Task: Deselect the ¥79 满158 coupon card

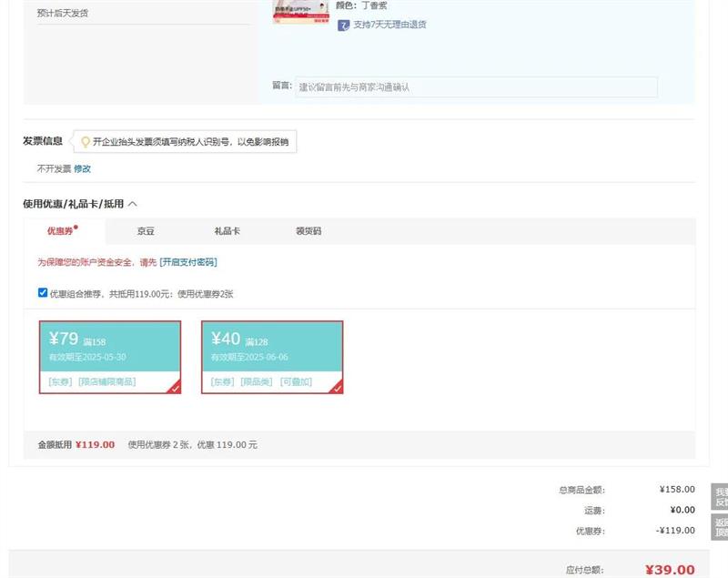Action: point(109,348)
